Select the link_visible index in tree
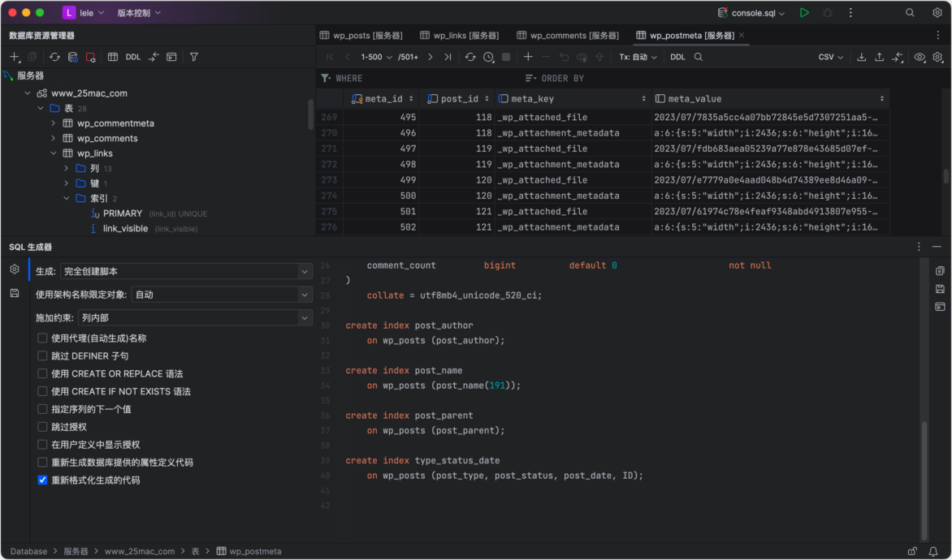This screenshot has width=952, height=560. [125, 229]
